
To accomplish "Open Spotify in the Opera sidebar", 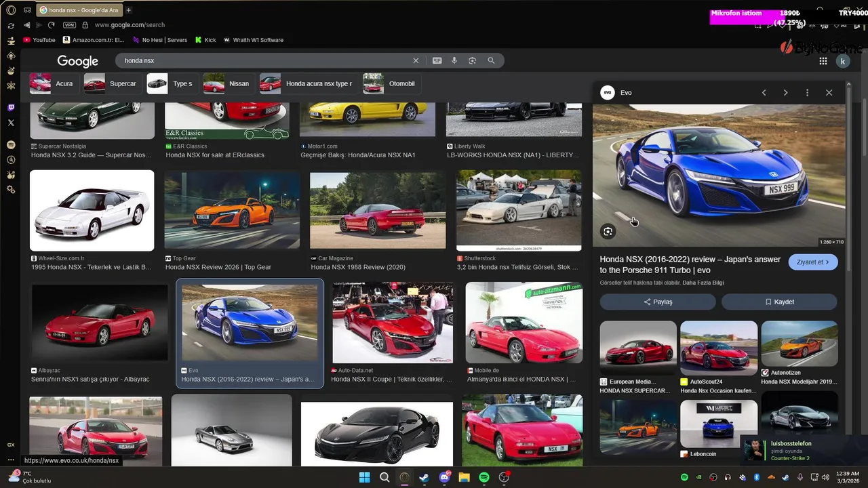I will (11, 145).
